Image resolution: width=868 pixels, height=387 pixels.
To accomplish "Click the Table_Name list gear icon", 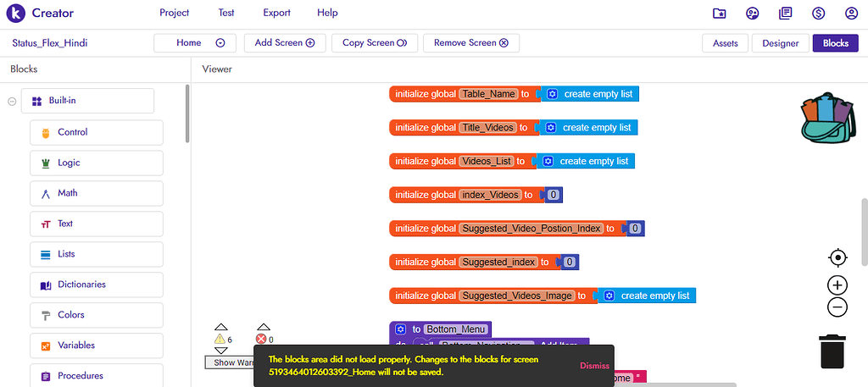I will (551, 94).
